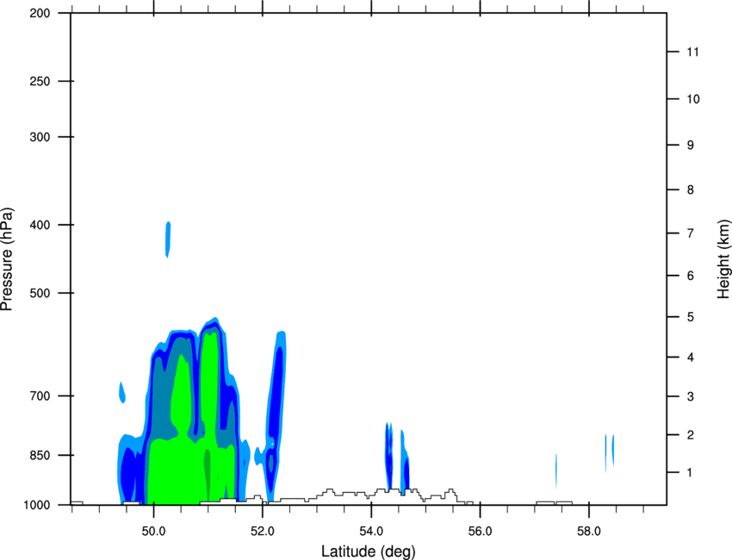Screen dimensions: 732x560
Task: Click the 'Latitude (deg)' axis title
Action: (x=369, y=551)
